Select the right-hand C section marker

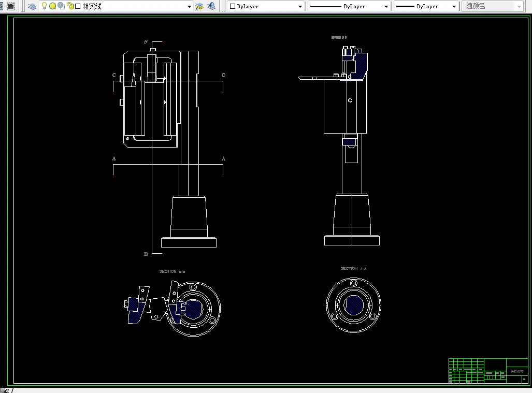tap(223, 75)
